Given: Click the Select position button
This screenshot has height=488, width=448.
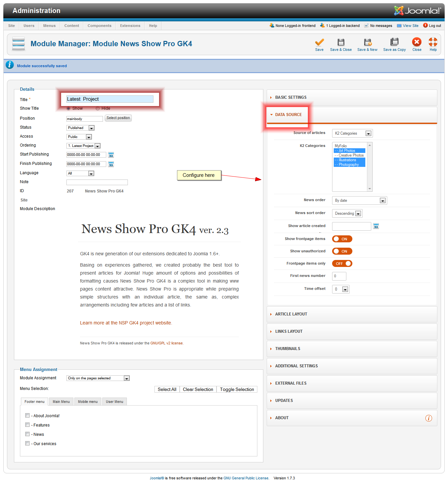Looking at the screenshot, I should click(118, 118).
